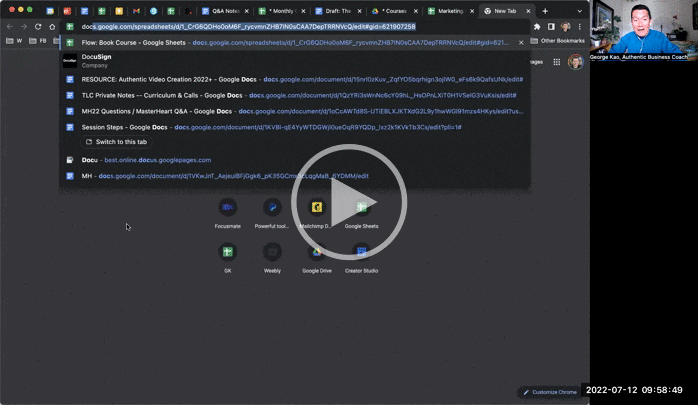The width and height of the screenshot is (698, 405).
Task: Close the Marketing tab
Action: pos(472,11)
